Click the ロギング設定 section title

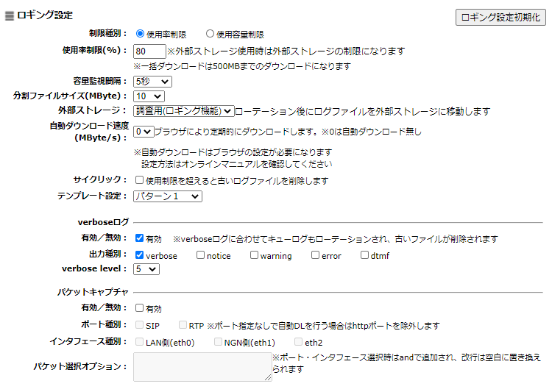tap(45, 15)
